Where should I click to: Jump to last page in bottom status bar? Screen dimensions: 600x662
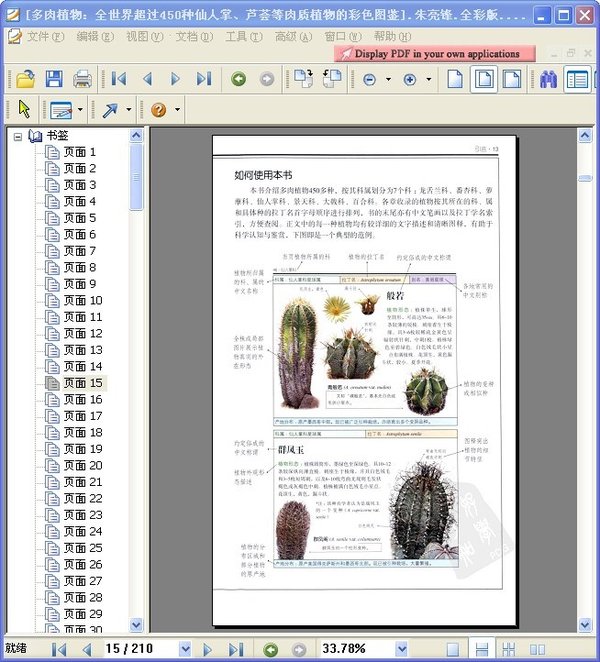pyautogui.click(x=233, y=649)
